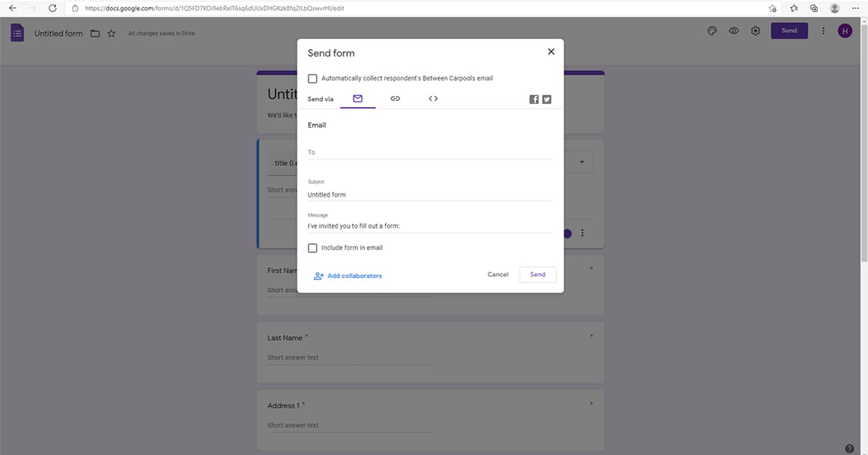Open the help question mark icon
Image resolution: width=868 pixels, height=455 pixels.
[x=849, y=448]
